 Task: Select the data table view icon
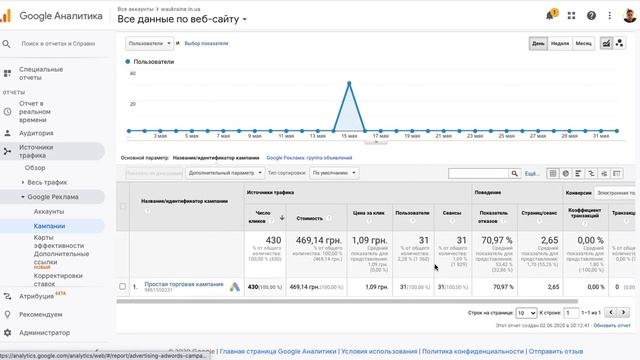553,173
